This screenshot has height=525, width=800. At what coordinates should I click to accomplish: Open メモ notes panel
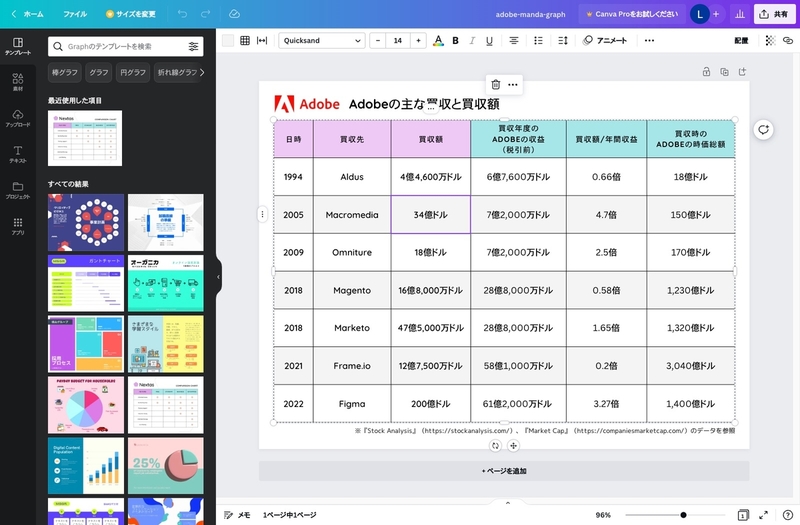(x=237, y=515)
